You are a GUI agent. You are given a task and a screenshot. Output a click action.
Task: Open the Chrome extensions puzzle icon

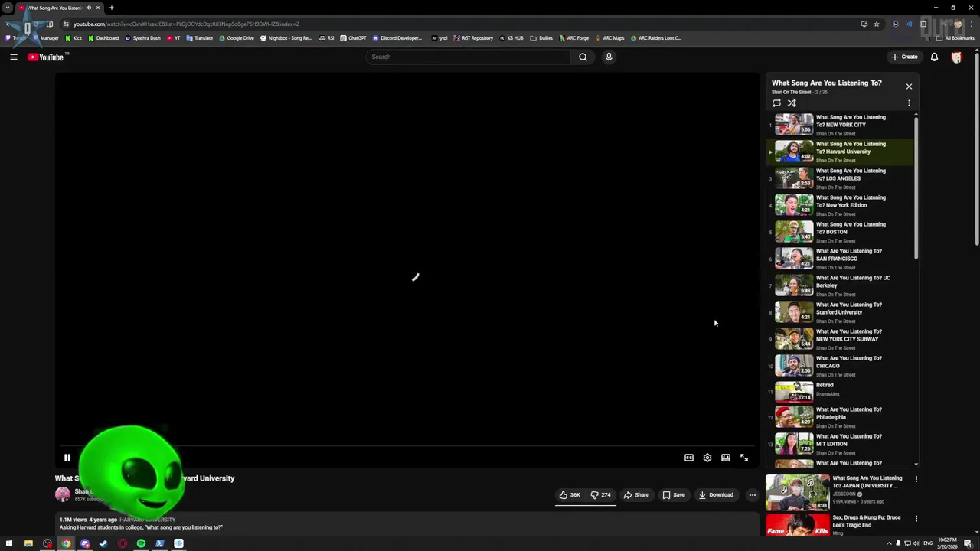click(924, 24)
